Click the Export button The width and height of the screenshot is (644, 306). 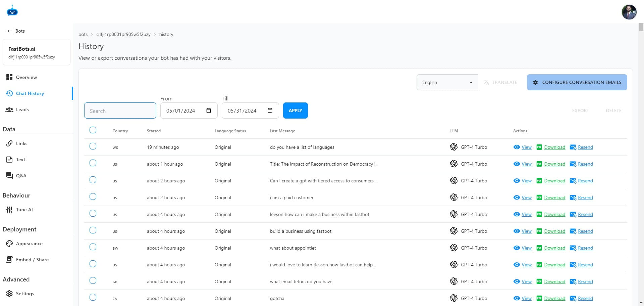point(580,111)
